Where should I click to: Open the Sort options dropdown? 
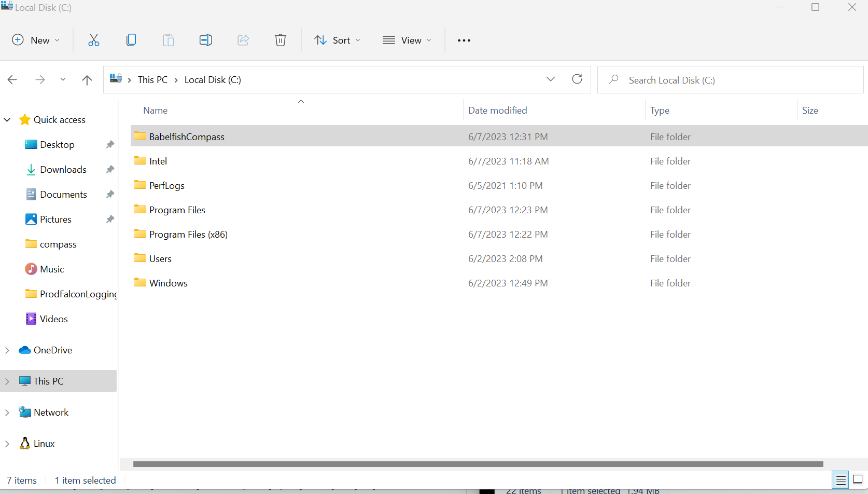point(338,40)
